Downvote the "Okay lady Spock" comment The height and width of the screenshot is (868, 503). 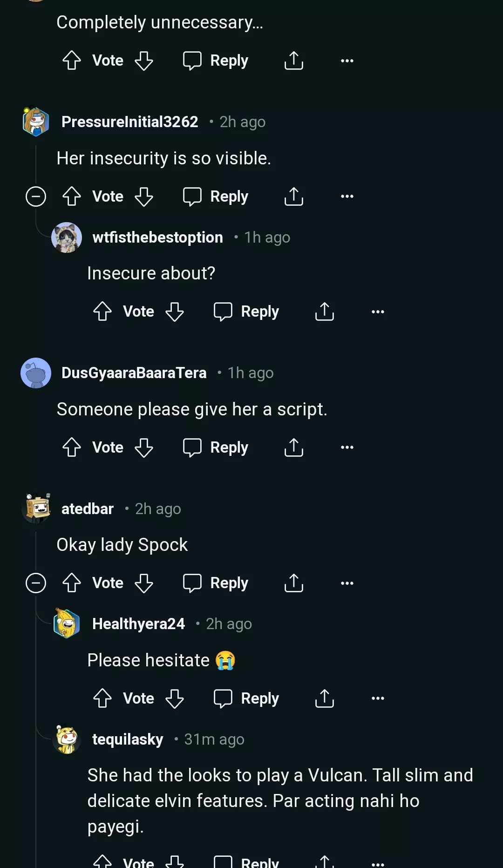[144, 583]
